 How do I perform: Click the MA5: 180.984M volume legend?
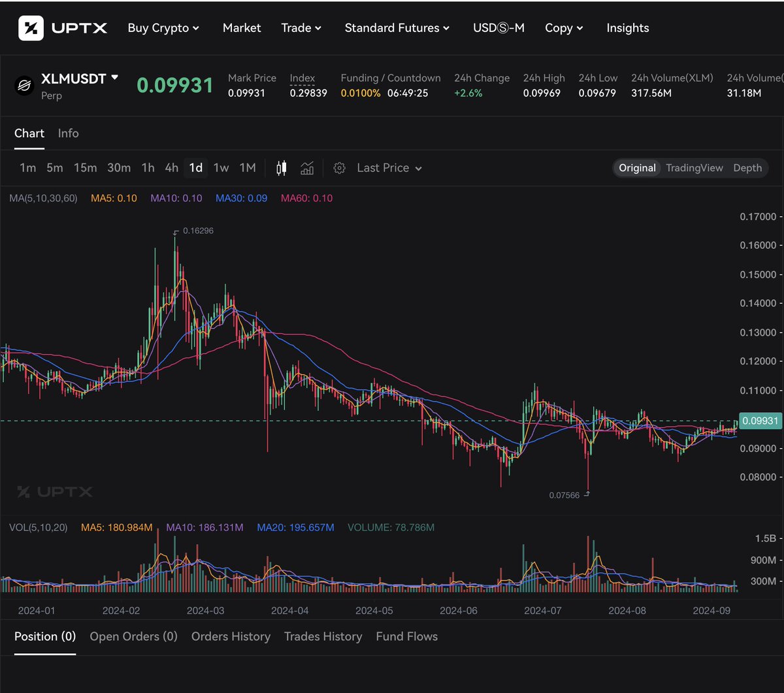(117, 527)
